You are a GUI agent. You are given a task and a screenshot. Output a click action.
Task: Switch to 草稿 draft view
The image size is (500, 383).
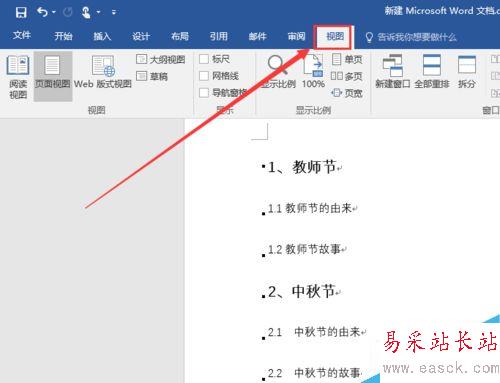tap(152, 76)
